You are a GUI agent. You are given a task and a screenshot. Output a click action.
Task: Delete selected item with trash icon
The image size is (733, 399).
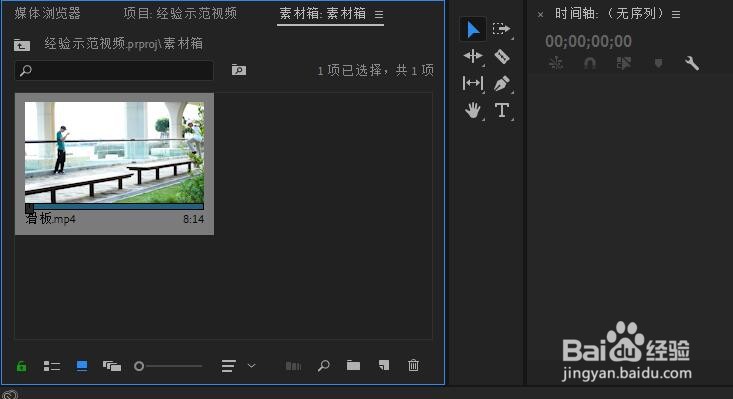pyautogui.click(x=413, y=365)
